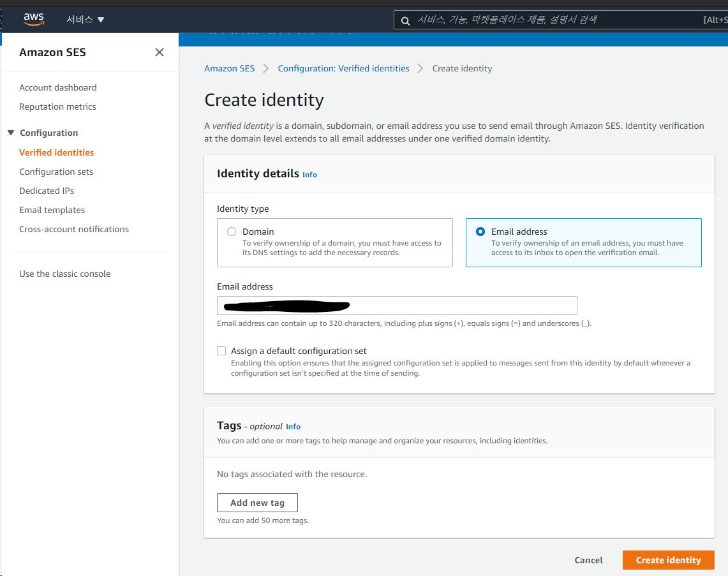Viewport: 728px width, 576px height.
Task: Open the 서비스 services dropdown menu
Action: pyautogui.click(x=85, y=20)
